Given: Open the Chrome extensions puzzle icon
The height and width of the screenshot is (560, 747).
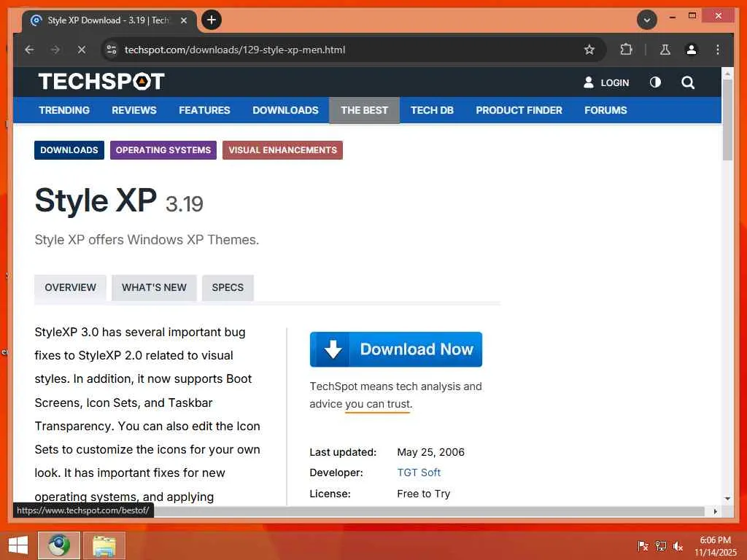Looking at the screenshot, I should pyautogui.click(x=625, y=50).
